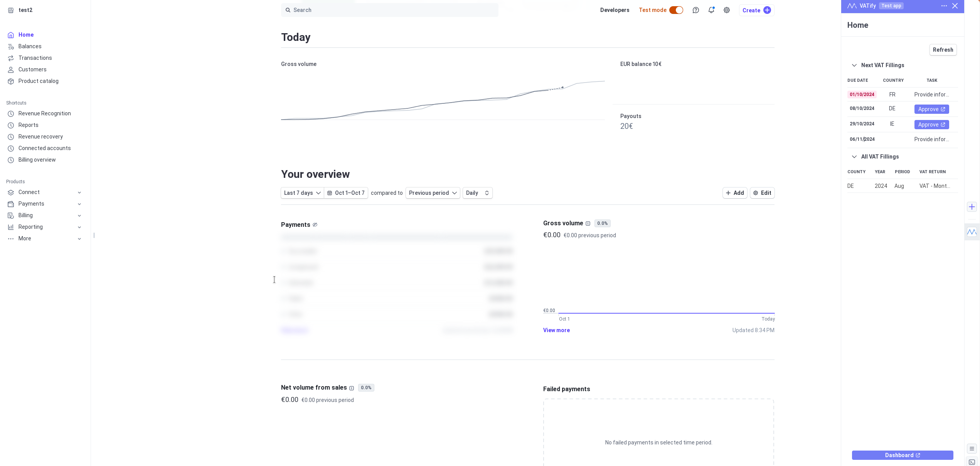980x466 pixels.
Task: Open the Previous period comparison dropdown
Action: click(x=433, y=193)
